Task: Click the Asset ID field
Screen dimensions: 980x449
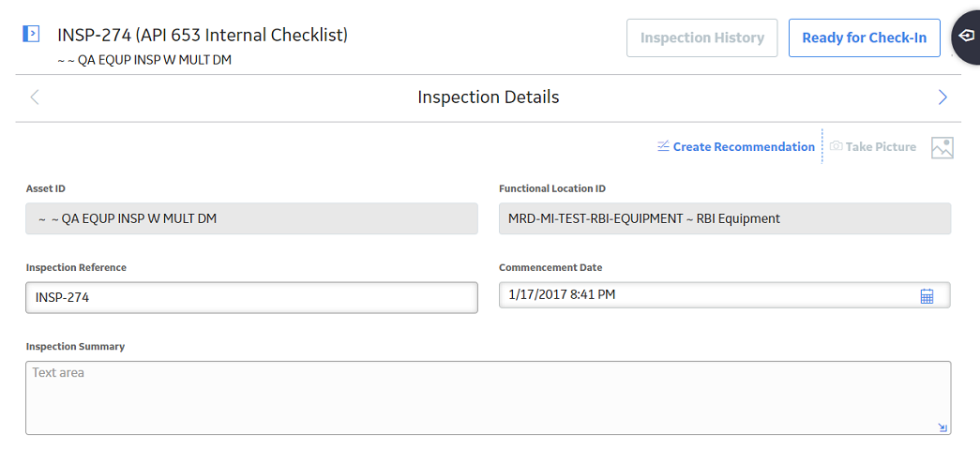Action: point(252,218)
